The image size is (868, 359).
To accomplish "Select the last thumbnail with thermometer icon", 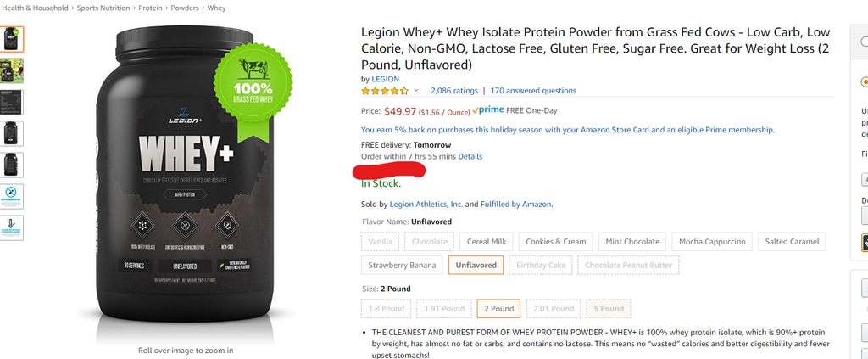I will point(12,227).
